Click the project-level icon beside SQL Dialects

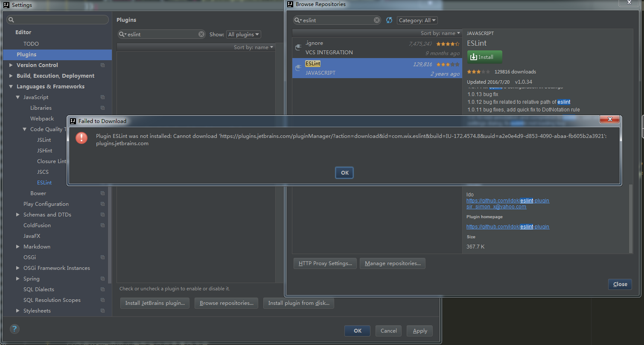tap(102, 289)
